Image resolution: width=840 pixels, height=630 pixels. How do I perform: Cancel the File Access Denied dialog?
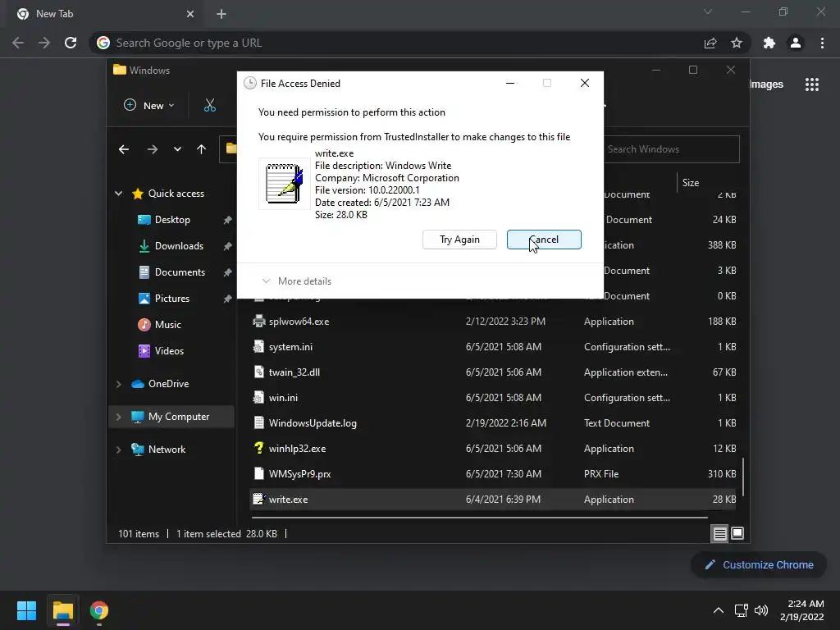[544, 240]
